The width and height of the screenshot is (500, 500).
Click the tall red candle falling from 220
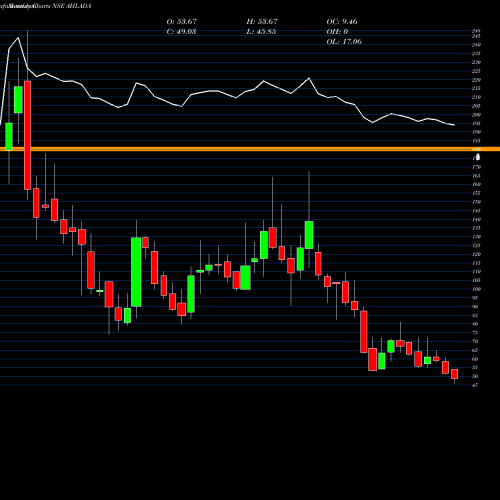tap(27, 135)
